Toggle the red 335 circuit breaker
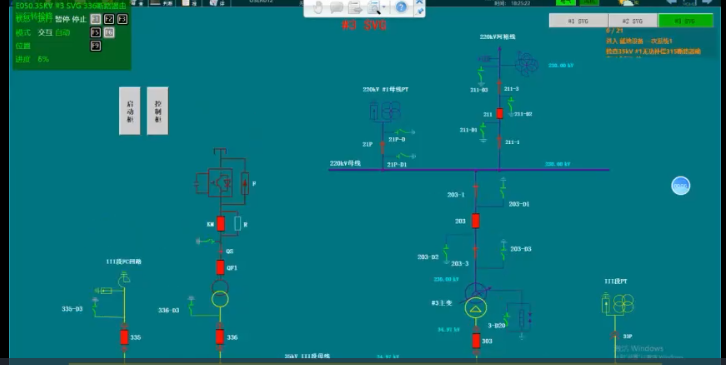This screenshot has height=365, width=726. (124, 337)
